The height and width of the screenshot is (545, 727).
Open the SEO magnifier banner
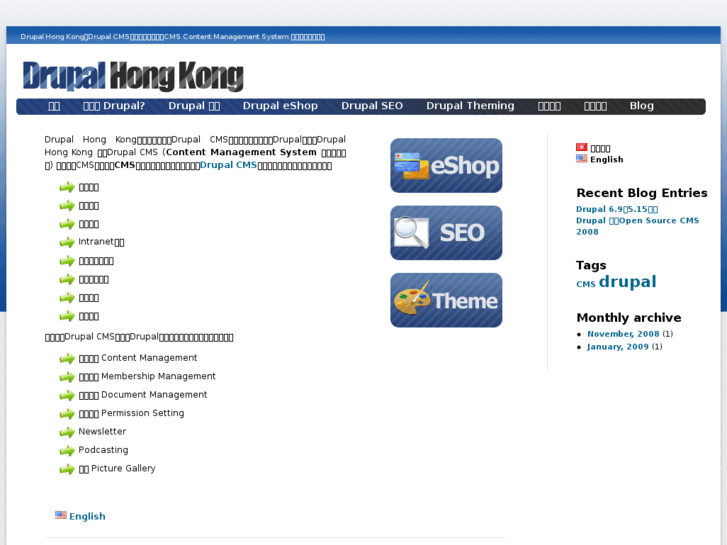pos(446,233)
